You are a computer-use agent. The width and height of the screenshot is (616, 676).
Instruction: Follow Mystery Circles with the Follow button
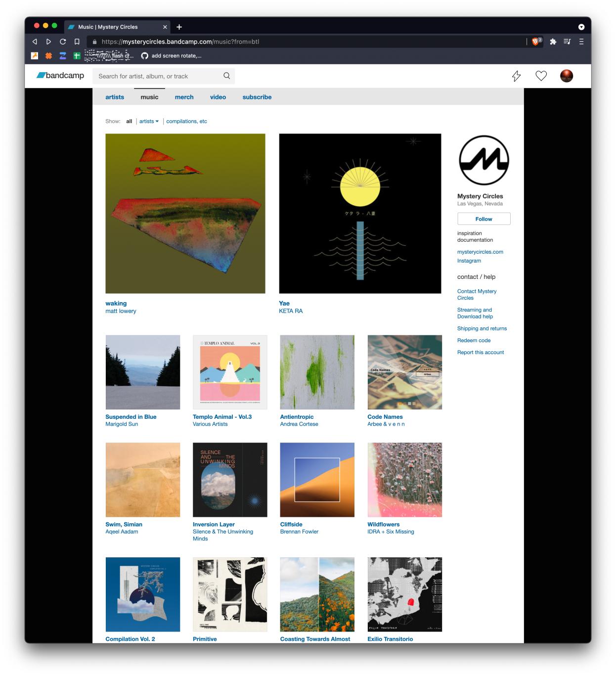click(x=484, y=219)
